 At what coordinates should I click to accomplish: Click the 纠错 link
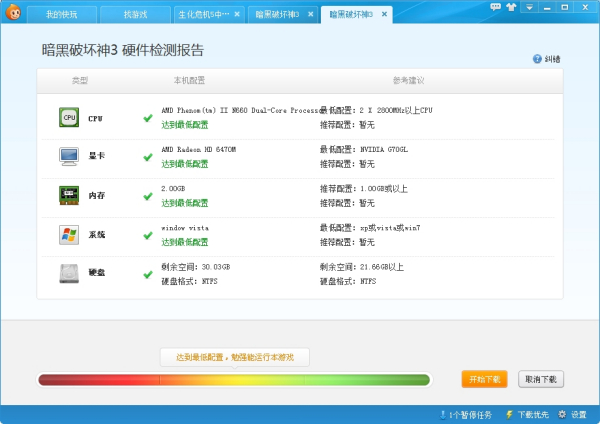(x=552, y=59)
